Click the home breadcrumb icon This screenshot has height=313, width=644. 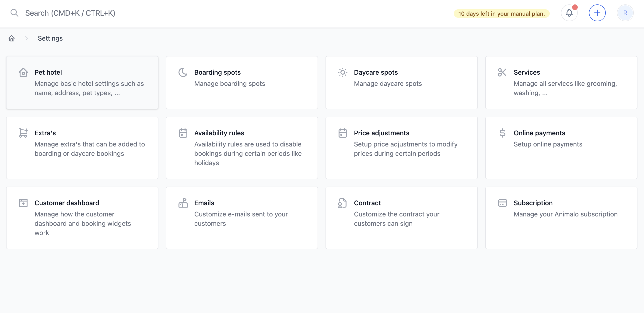pos(12,38)
